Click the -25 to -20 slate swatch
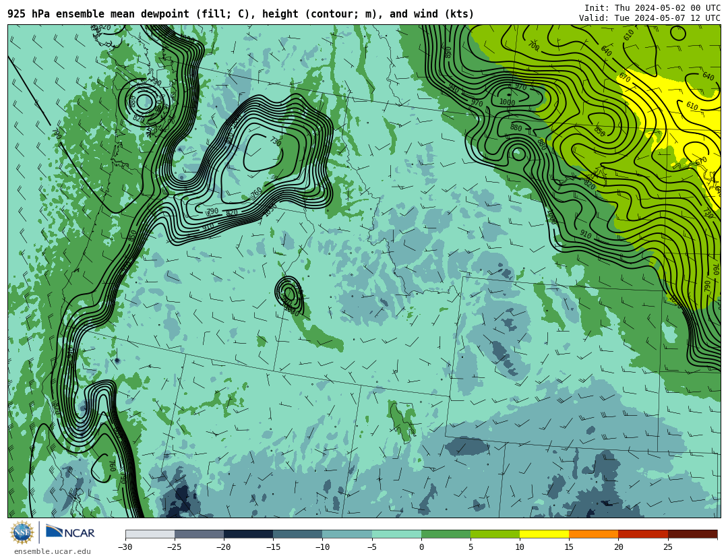 click(199, 534)
